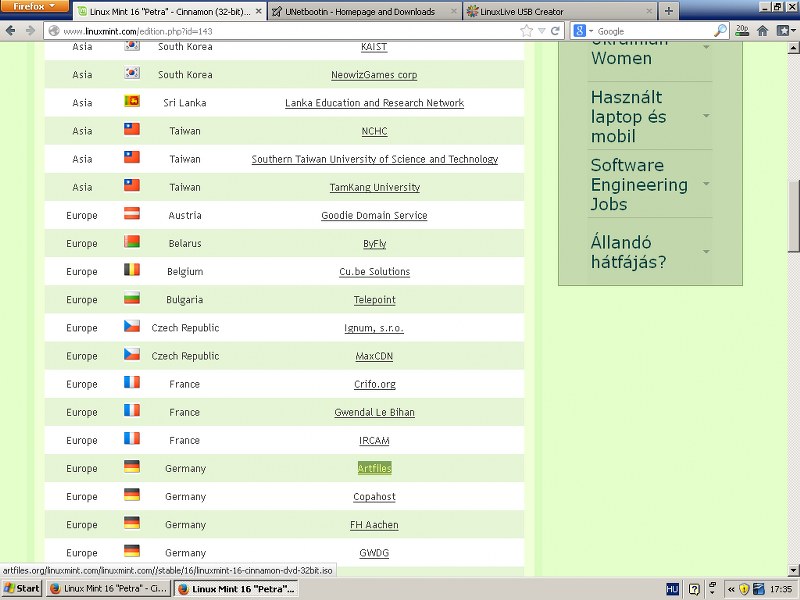Click the flag icon in the NCHC row

(132, 129)
